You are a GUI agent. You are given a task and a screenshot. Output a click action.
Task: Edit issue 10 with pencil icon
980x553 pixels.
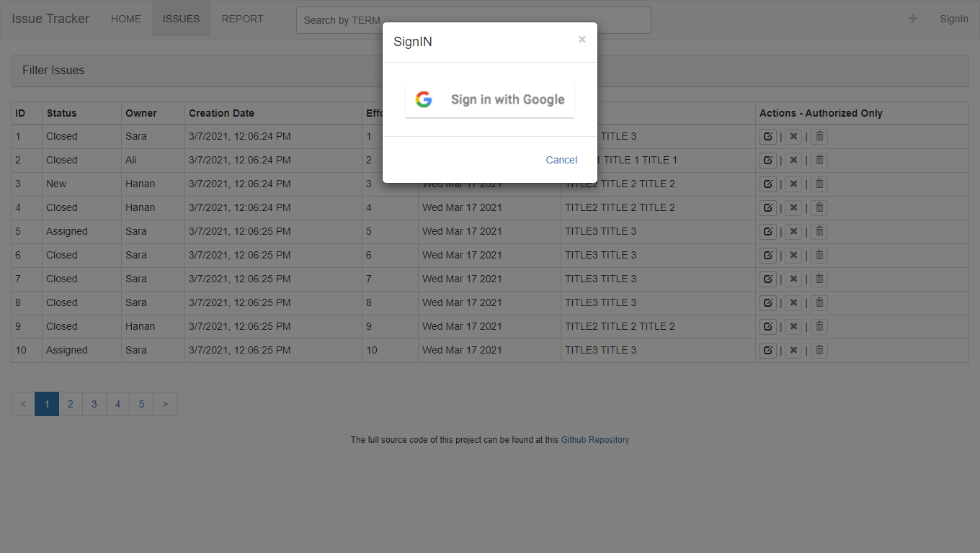768,350
